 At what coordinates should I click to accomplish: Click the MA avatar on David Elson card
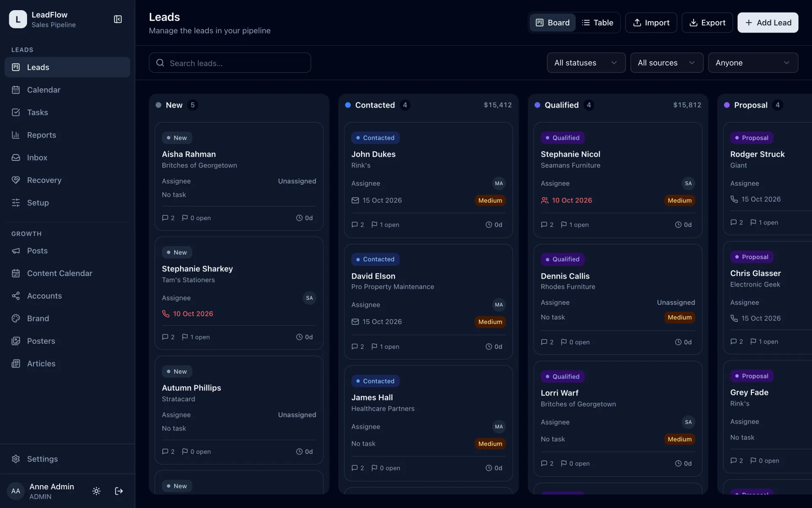[x=499, y=305]
